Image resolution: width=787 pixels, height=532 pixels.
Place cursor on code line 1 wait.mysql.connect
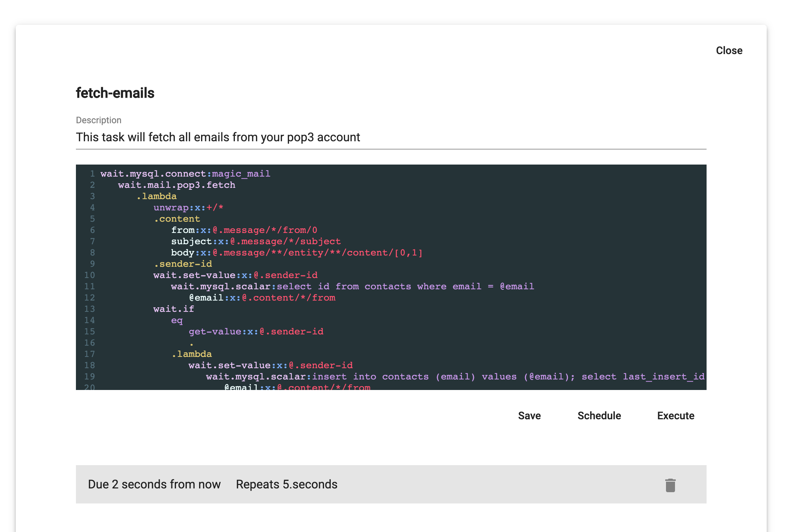point(185,174)
